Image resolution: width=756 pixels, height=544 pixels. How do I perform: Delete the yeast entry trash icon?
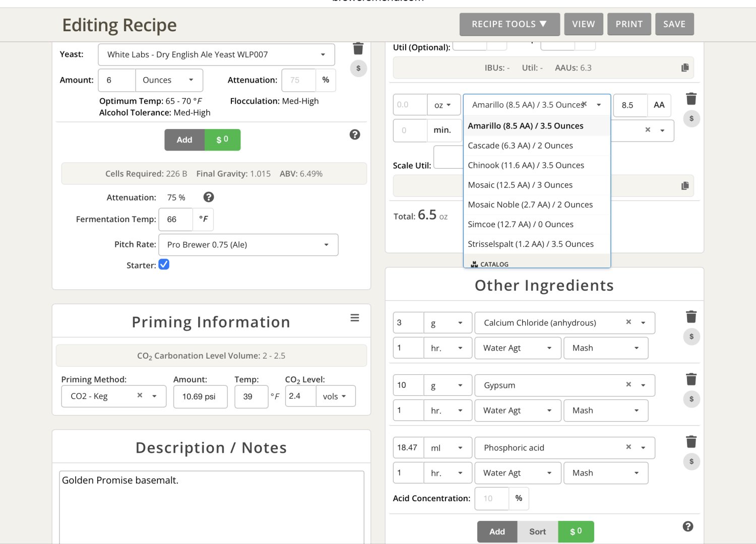pos(358,48)
